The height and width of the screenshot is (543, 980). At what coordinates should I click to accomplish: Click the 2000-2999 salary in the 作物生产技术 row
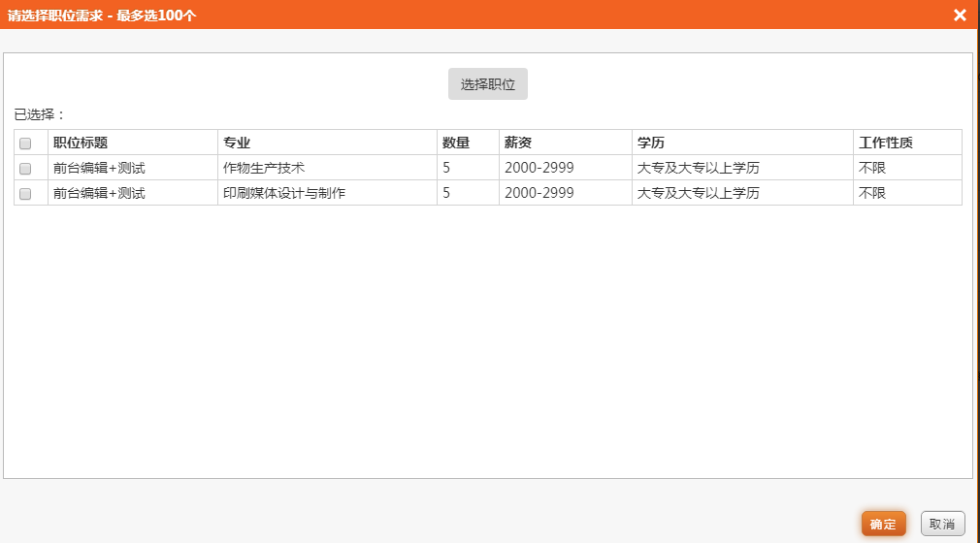(x=539, y=168)
